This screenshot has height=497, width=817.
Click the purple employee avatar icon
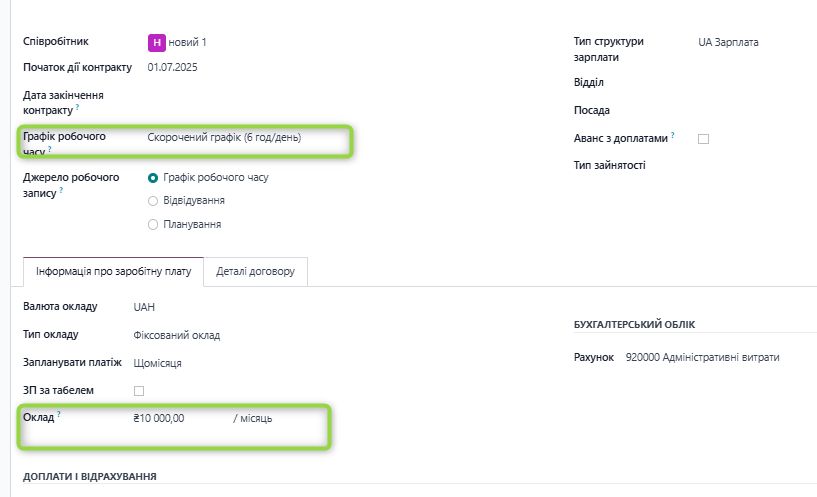click(x=156, y=42)
